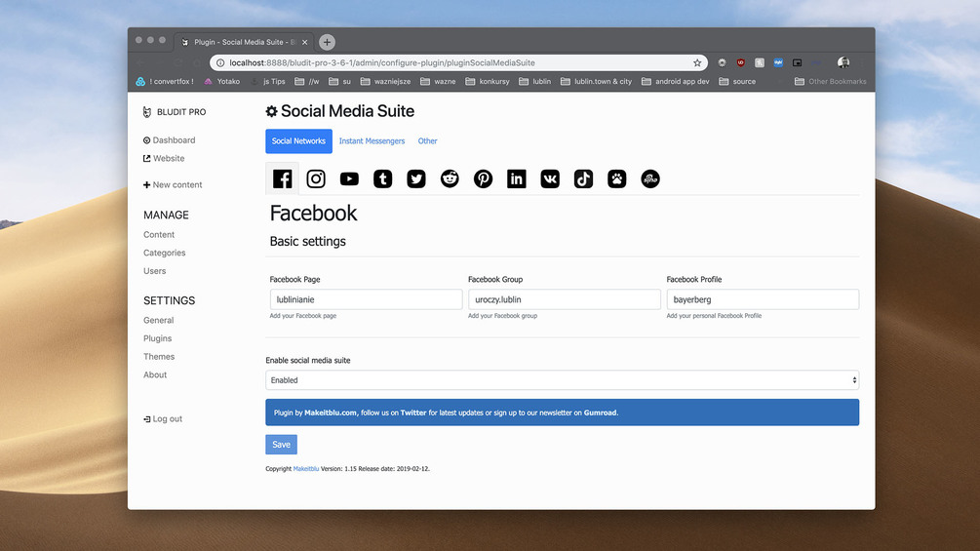The width and height of the screenshot is (980, 551).
Task: Expand the wazniejsze bookmark folder
Action: 385,81
